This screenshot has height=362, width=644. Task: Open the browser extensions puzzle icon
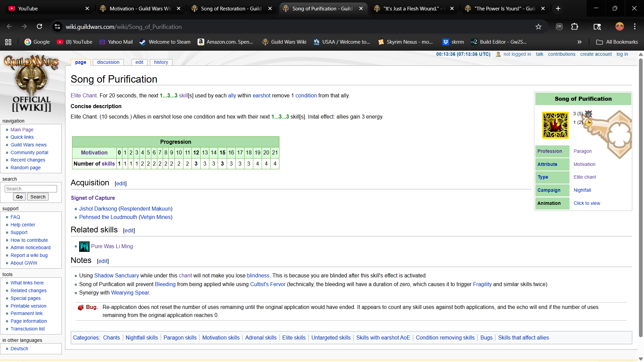(575, 27)
